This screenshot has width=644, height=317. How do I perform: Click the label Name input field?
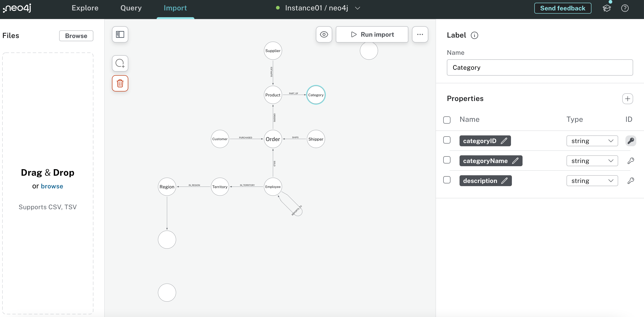[540, 67]
